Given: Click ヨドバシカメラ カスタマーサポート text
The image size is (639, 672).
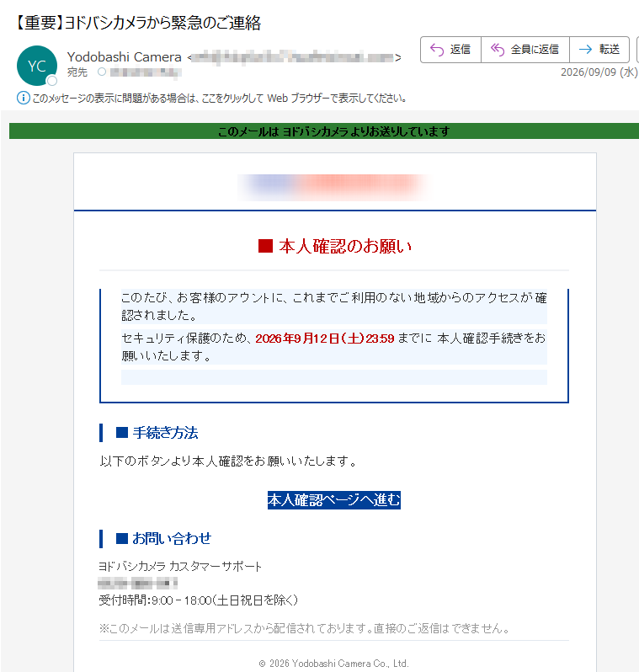Looking at the screenshot, I should click(180, 567).
